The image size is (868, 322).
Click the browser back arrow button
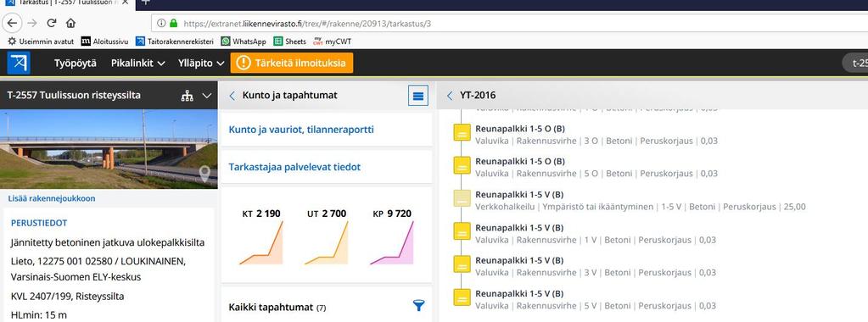[12, 23]
